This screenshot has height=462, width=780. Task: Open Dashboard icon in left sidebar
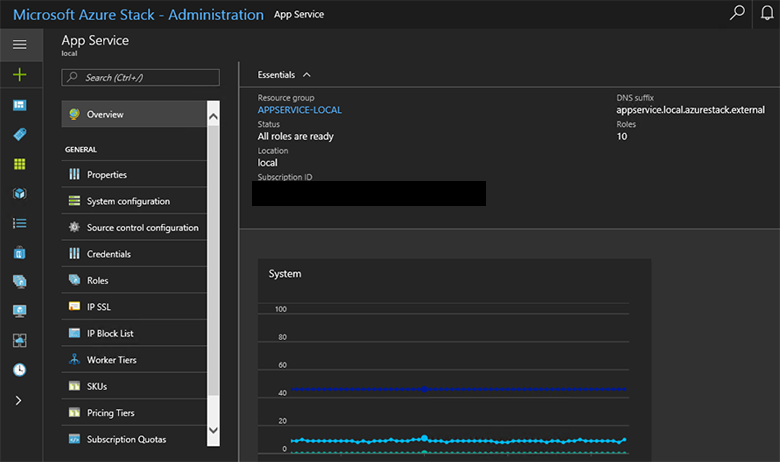tap(20, 105)
